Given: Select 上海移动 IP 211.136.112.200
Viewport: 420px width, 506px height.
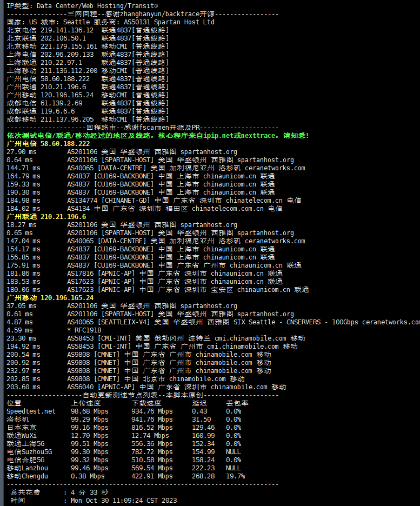Looking at the screenshot, I should point(69,71).
